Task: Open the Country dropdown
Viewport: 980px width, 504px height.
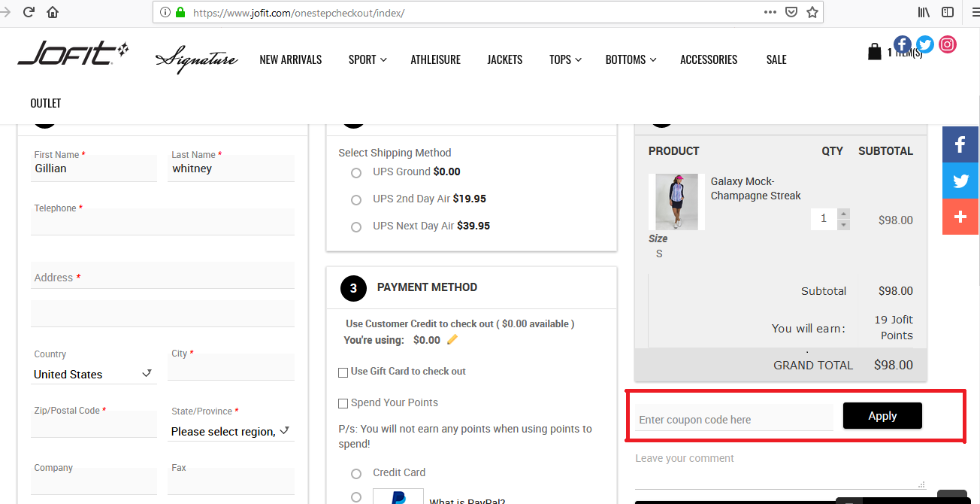Action: point(94,374)
